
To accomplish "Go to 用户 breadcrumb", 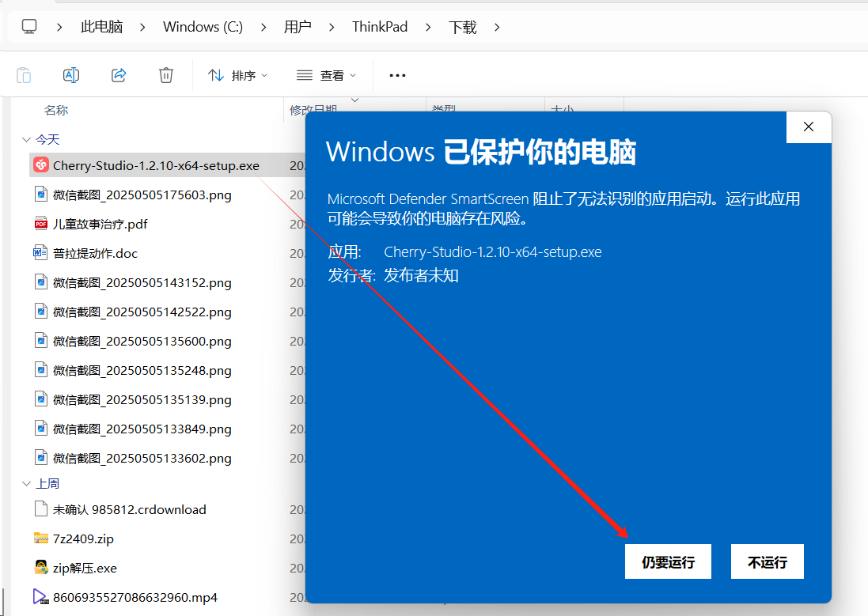I will (298, 27).
